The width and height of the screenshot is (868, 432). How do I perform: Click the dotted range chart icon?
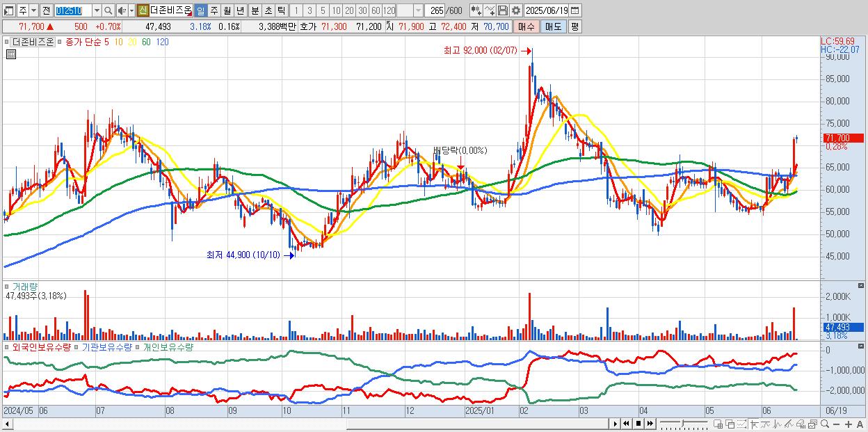point(741,424)
